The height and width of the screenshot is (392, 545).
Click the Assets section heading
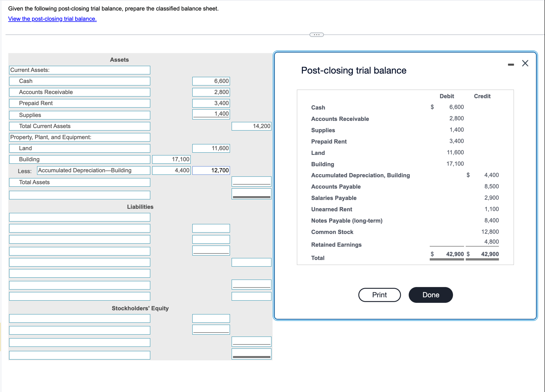(119, 60)
